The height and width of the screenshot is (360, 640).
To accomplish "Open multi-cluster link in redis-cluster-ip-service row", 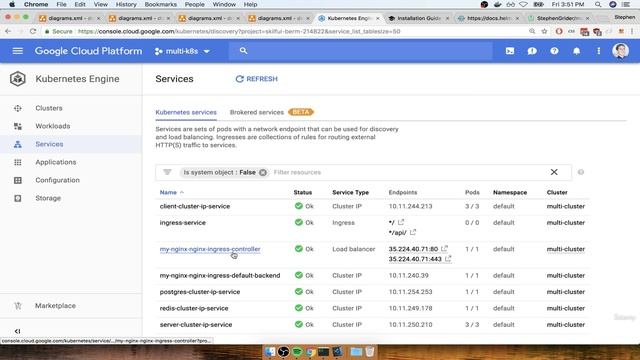I will click(566, 308).
